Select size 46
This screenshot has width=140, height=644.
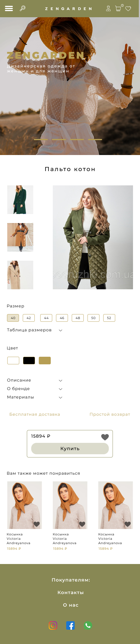click(62, 318)
